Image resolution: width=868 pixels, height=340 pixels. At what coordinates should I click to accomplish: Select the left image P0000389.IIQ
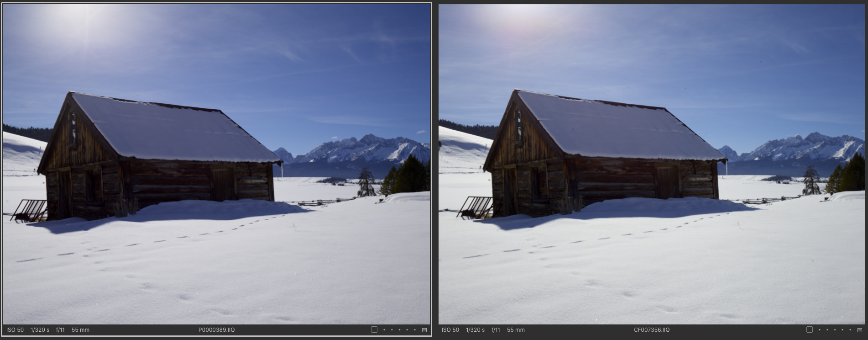216,165
